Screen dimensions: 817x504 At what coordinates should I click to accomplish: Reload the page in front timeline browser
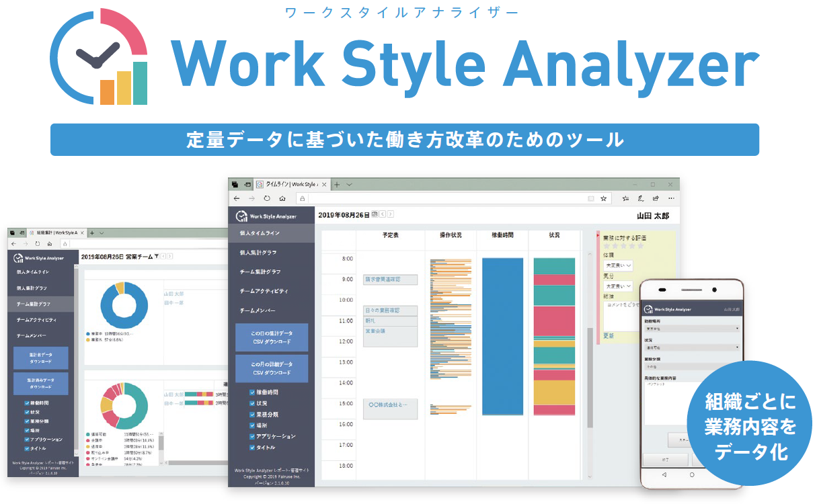267,198
